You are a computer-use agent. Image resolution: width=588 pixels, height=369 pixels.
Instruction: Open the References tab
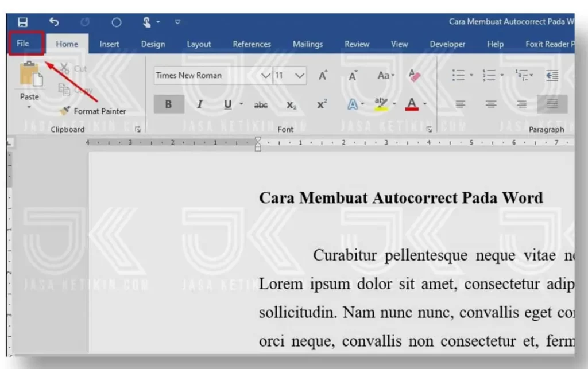[252, 44]
